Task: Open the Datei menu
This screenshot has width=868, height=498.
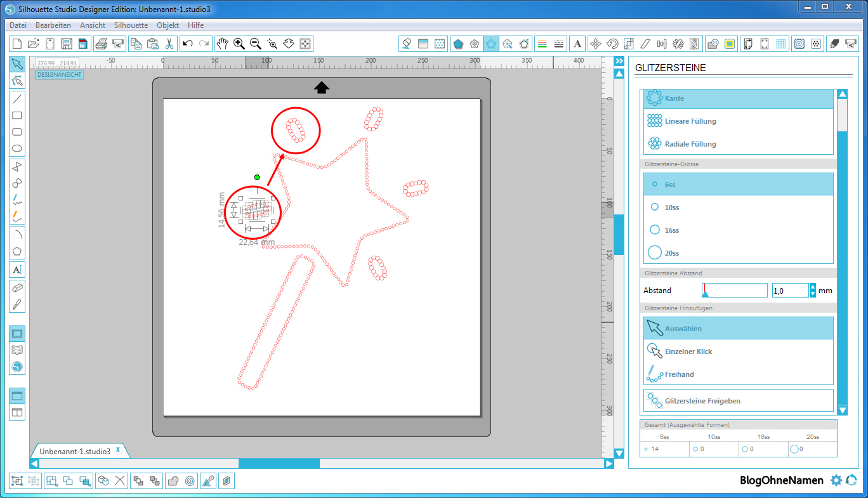Action: (x=18, y=25)
